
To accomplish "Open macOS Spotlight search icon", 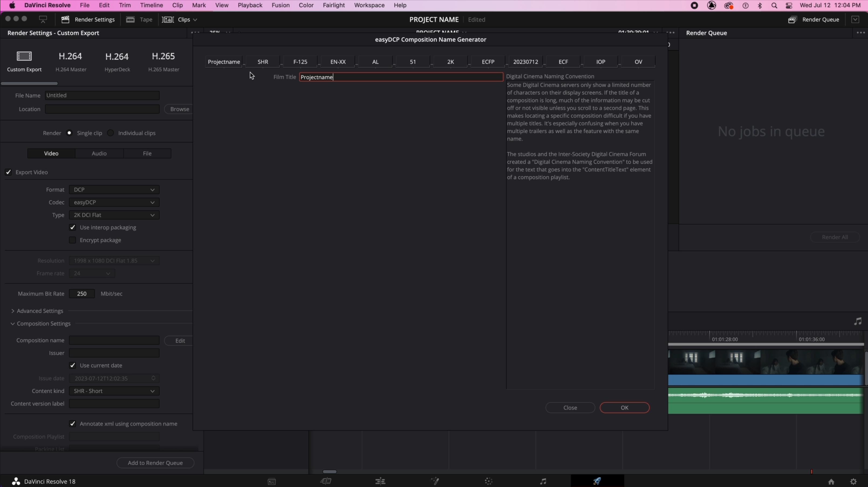I will (x=774, y=5).
